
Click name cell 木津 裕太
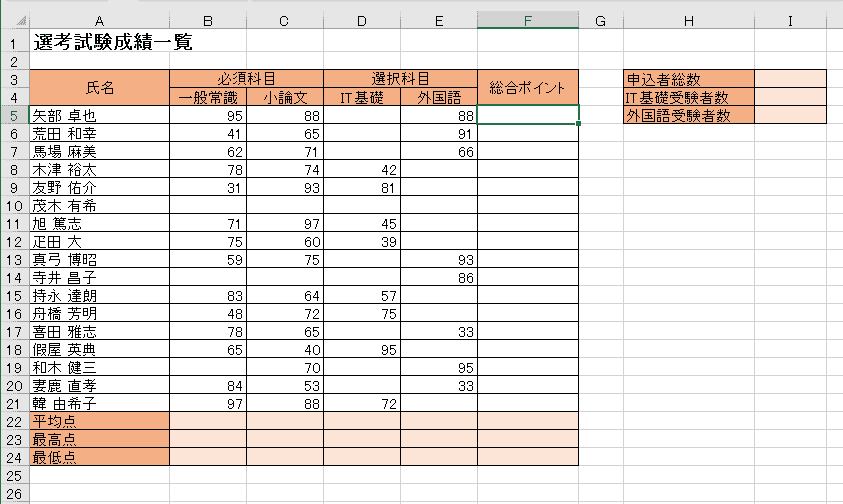[x=99, y=169]
